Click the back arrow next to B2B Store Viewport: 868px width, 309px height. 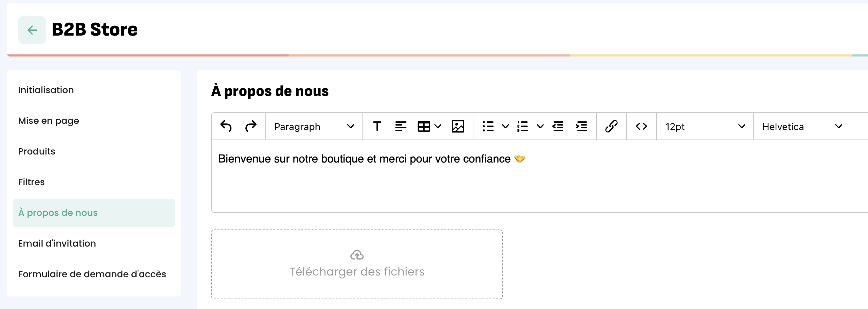[32, 30]
